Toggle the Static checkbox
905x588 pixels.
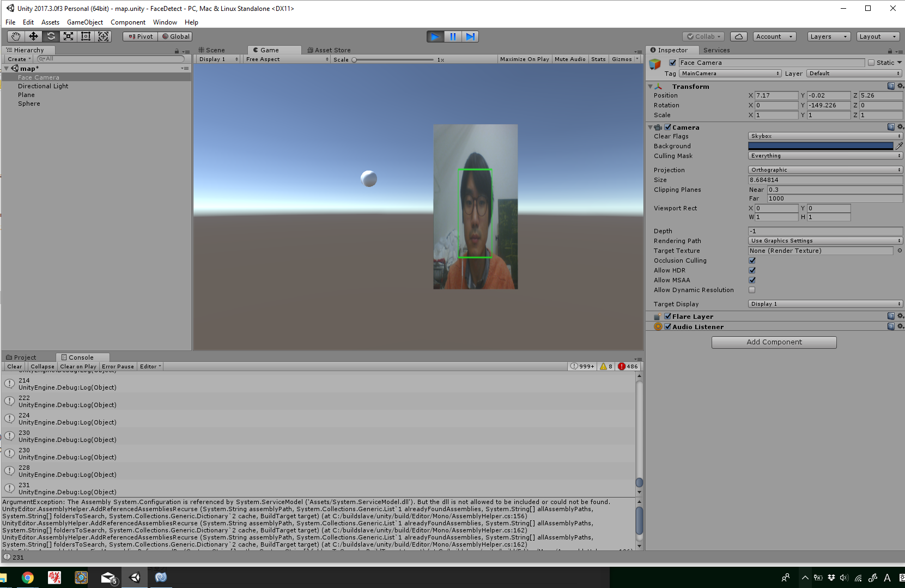tap(871, 63)
